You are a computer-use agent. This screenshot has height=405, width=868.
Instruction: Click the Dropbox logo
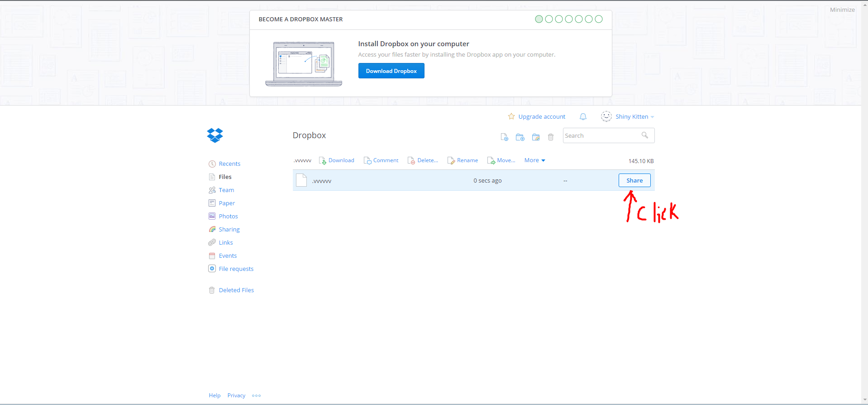(x=215, y=135)
